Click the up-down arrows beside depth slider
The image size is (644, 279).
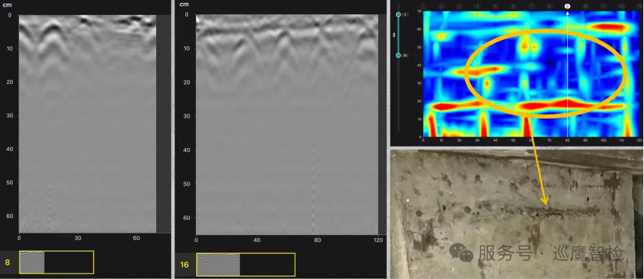[x=394, y=35]
